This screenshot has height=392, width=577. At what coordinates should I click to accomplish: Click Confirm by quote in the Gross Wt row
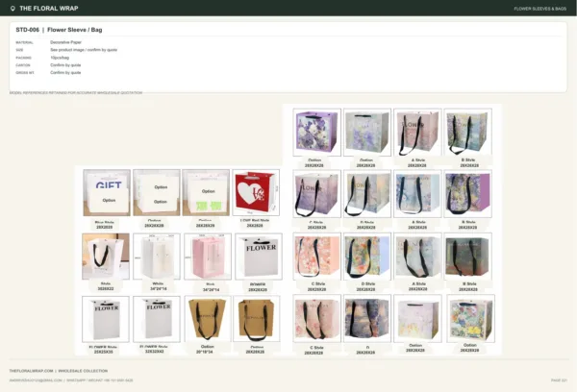pyautogui.click(x=65, y=72)
